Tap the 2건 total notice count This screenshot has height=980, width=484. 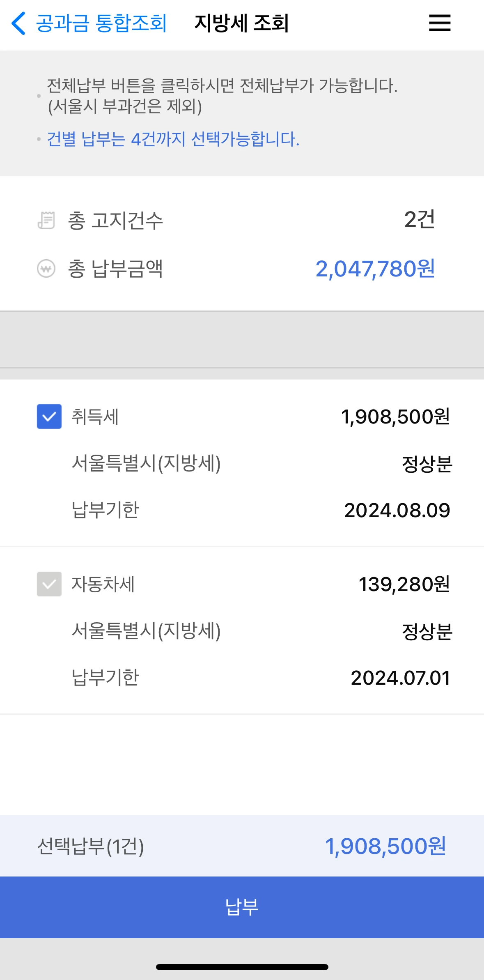pyautogui.click(x=419, y=219)
